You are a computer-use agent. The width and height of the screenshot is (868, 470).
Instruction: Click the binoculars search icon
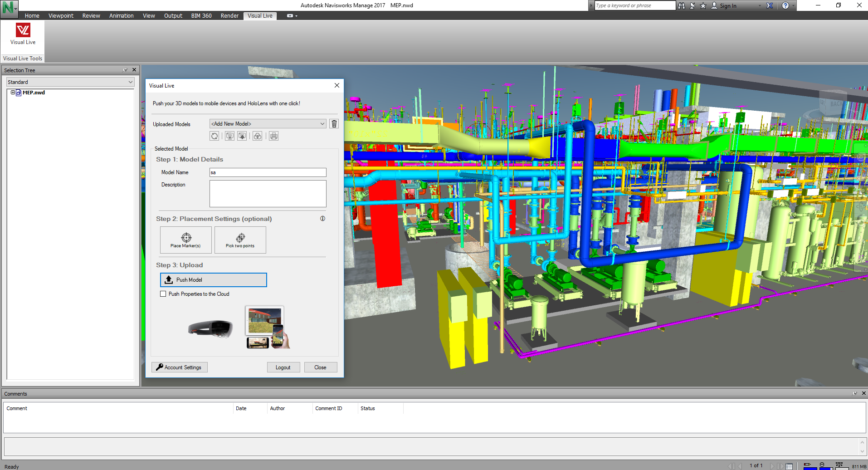click(682, 5)
